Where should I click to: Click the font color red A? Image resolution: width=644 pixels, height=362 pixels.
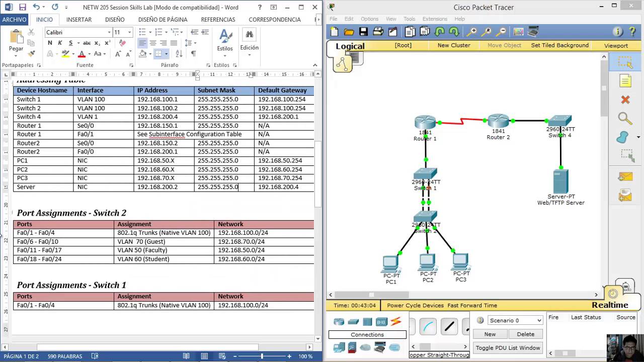click(x=82, y=54)
